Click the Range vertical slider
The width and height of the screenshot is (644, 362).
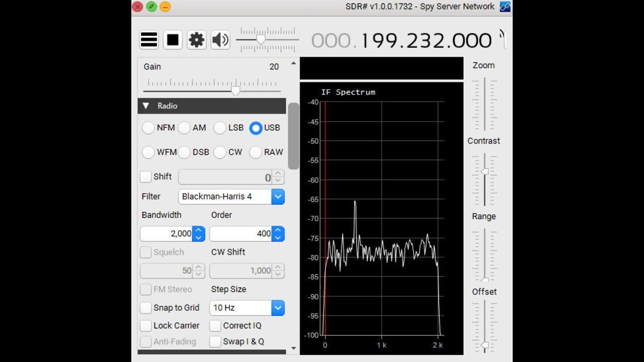[485, 255]
